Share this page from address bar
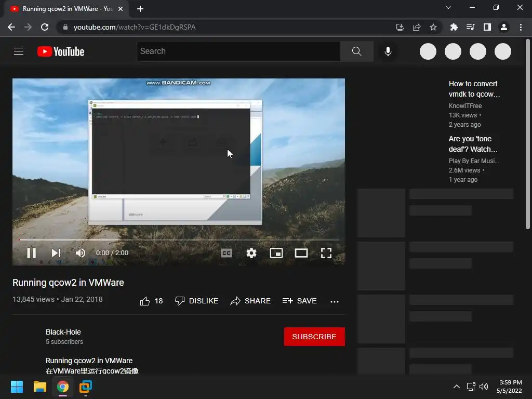 tap(417, 27)
